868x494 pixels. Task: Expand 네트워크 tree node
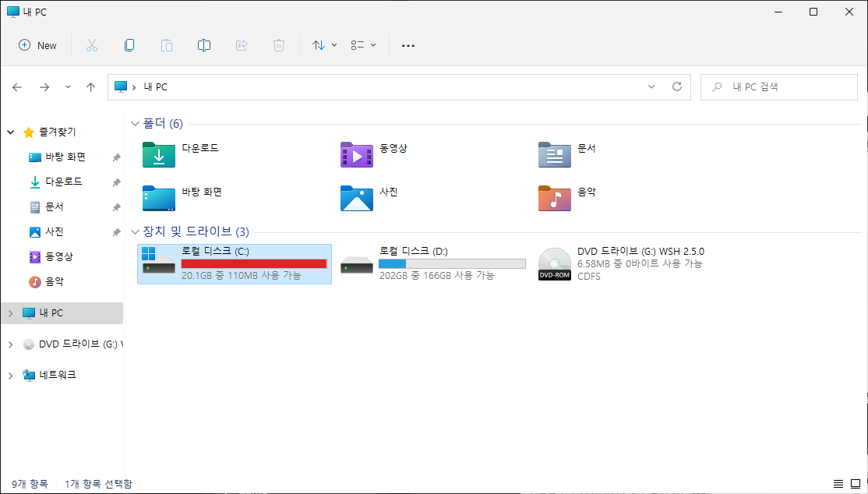tap(10, 376)
